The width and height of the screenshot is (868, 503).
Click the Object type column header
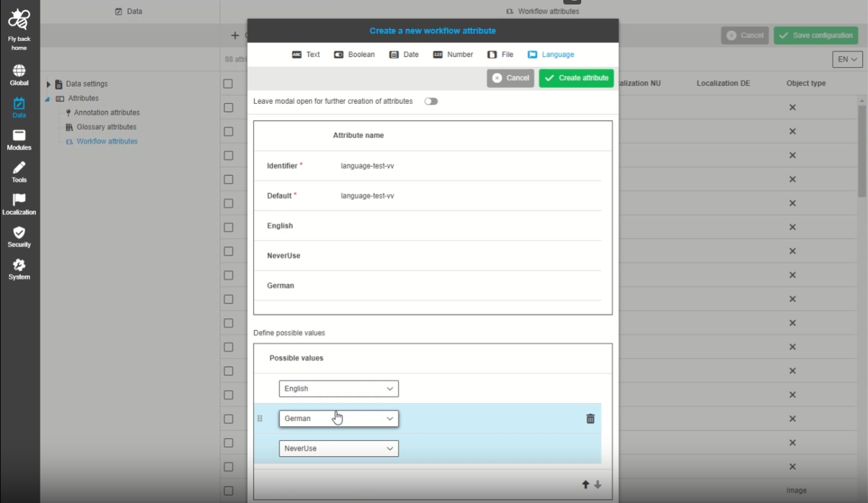806,83
